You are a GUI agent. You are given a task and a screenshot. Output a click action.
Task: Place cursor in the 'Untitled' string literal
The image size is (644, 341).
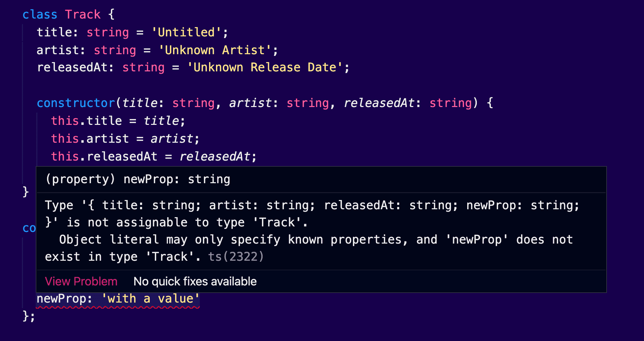coord(186,32)
